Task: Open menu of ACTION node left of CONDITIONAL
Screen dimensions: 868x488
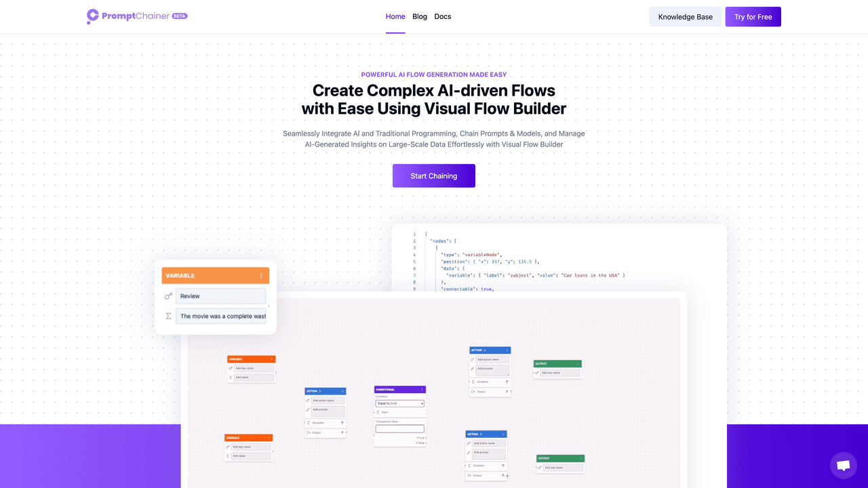Action: pyautogui.click(x=342, y=391)
